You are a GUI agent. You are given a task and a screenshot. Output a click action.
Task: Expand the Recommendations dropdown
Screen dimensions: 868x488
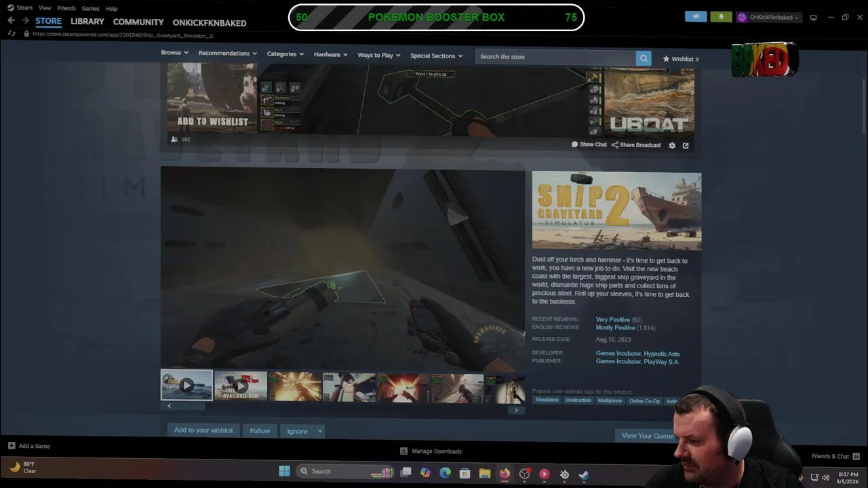227,54
